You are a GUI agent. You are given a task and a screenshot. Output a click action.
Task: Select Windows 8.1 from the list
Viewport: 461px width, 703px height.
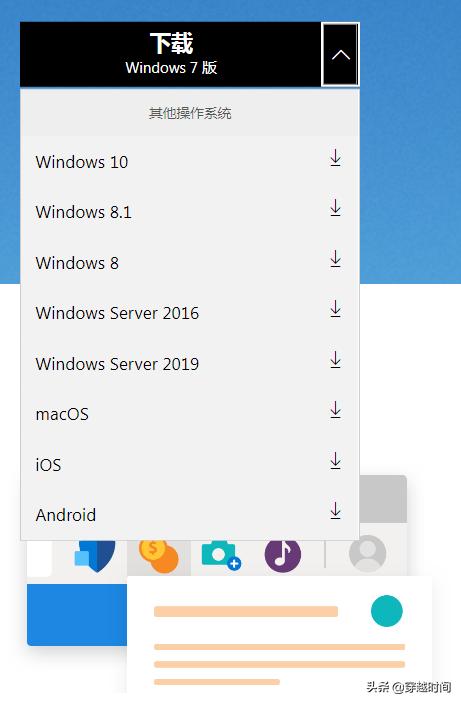coord(190,212)
